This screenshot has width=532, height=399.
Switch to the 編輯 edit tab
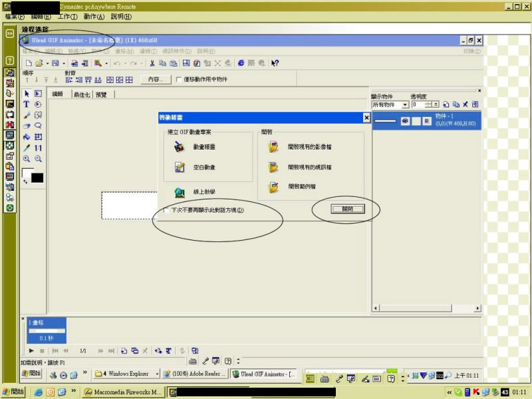click(58, 94)
